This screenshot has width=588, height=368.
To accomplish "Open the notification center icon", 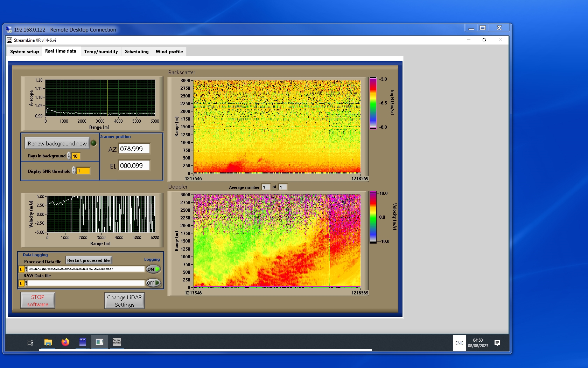I will [497, 343].
